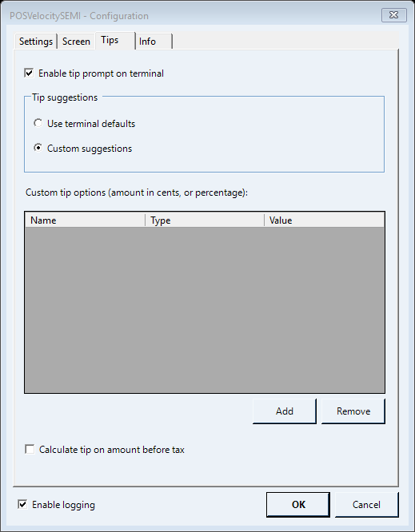This screenshot has height=532, width=415.
Task: Click the Type column header
Action: [x=205, y=220]
